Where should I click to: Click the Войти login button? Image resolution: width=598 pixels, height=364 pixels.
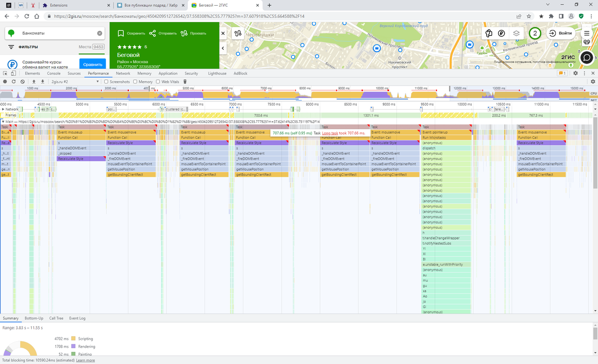[x=561, y=33]
